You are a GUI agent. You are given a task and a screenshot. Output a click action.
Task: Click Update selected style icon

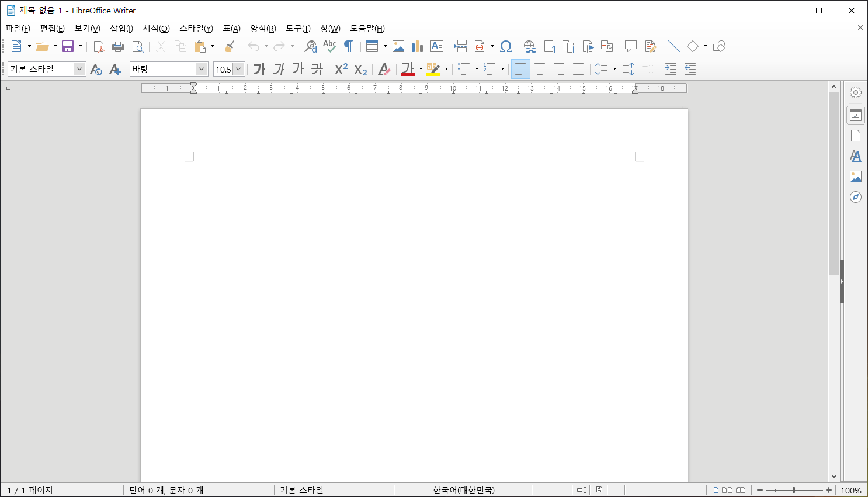pos(96,69)
